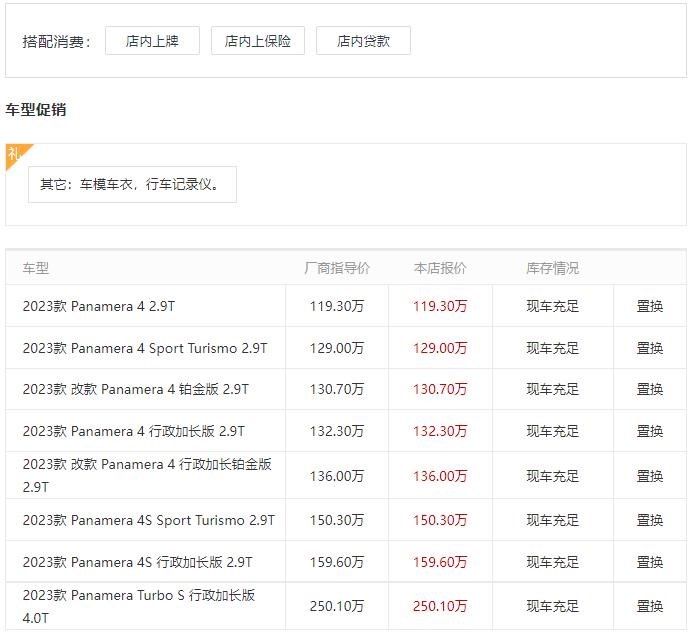Viewport: 694px width, 640px height.
Task: Open 2023款 Panamera 4 2.9T model
Action: tap(99, 306)
